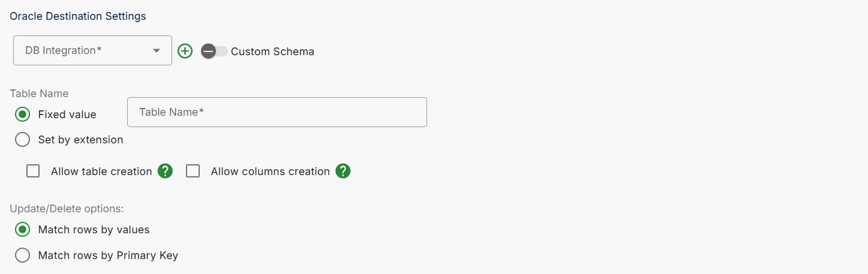Screen dimensions: 868x274
Task: Select the Fixed value radio button
Action: tap(22, 114)
